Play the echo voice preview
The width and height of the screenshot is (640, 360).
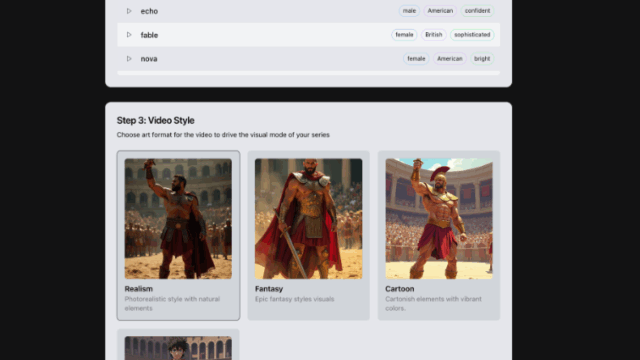129,11
